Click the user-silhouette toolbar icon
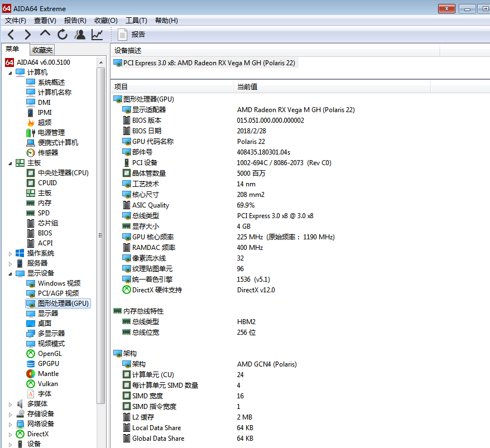The image size is (490, 448). tap(80, 35)
